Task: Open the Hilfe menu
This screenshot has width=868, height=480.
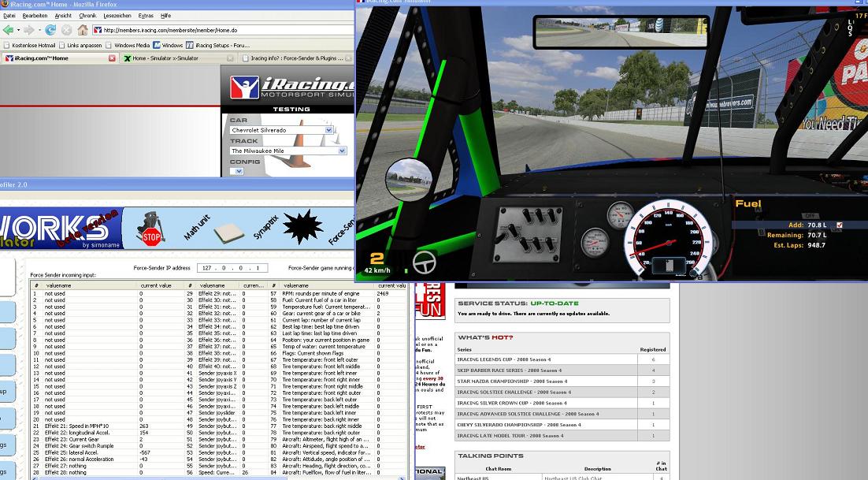Action: pos(165,16)
